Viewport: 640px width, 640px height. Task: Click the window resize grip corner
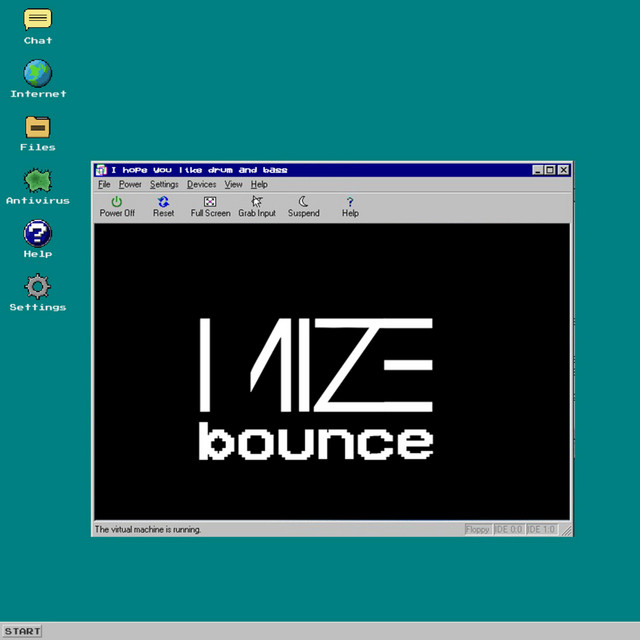pyautogui.click(x=567, y=530)
